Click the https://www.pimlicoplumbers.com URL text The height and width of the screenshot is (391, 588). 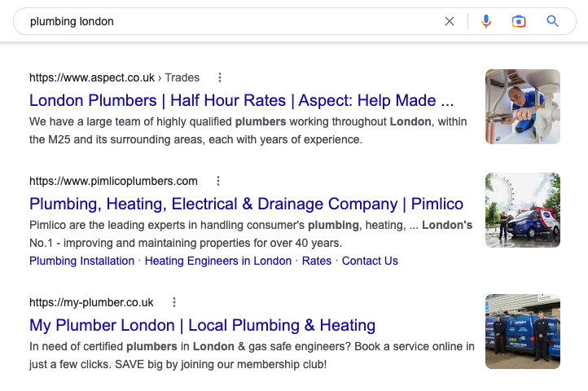pyautogui.click(x=113, y=181)
